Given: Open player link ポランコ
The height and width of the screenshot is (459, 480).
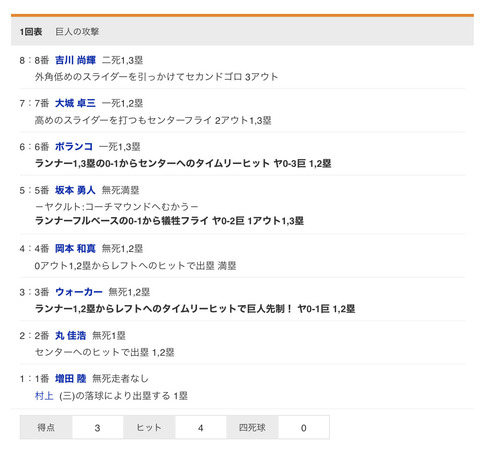Looking at the screenshot, I should (x=74, y=146).
